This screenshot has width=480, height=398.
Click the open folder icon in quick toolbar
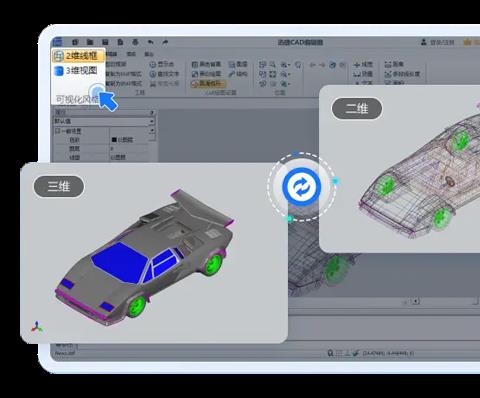click(x=90, y=42)
